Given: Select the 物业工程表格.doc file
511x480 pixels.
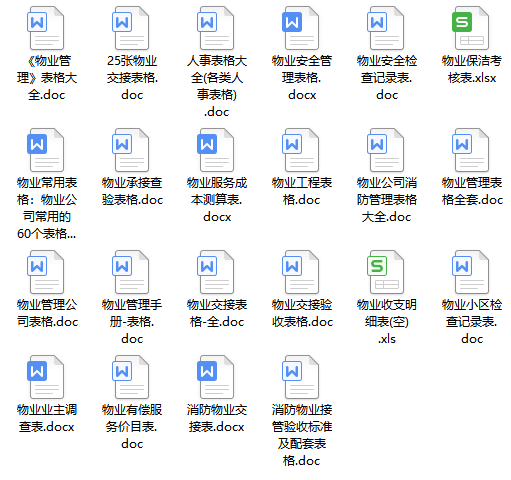Looking at the screenshot, I should (301, 150).
